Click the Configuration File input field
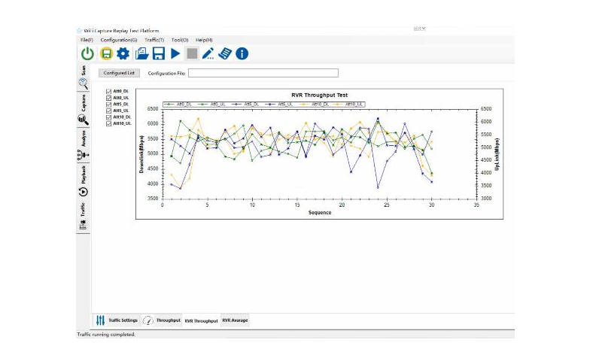 [x=263, y=73]
